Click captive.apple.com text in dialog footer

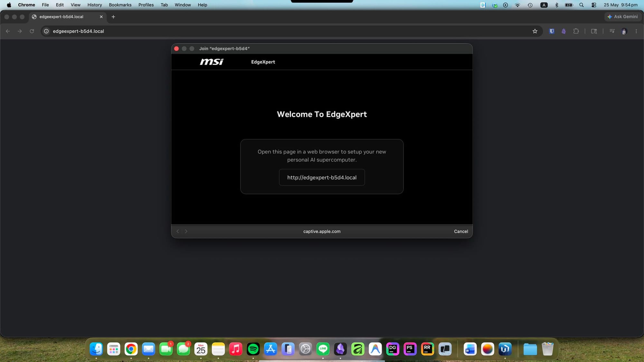tap(322, 231)
